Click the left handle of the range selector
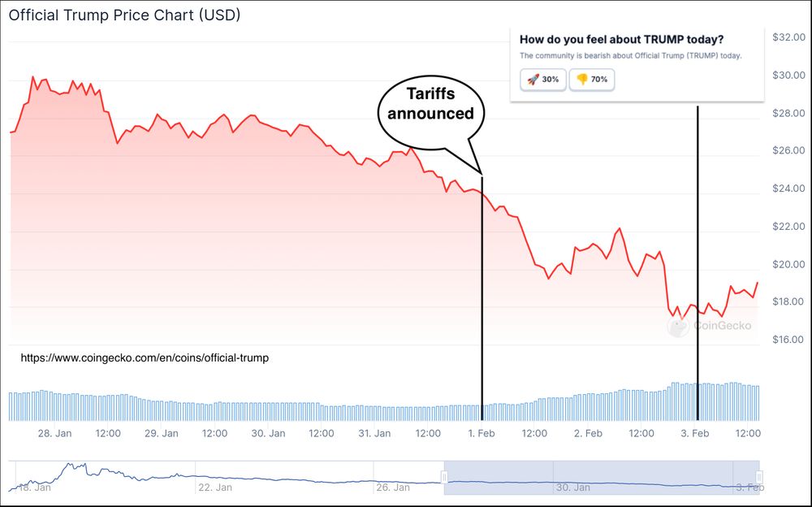Screen dimensions: 812x507 coord(444,475)
